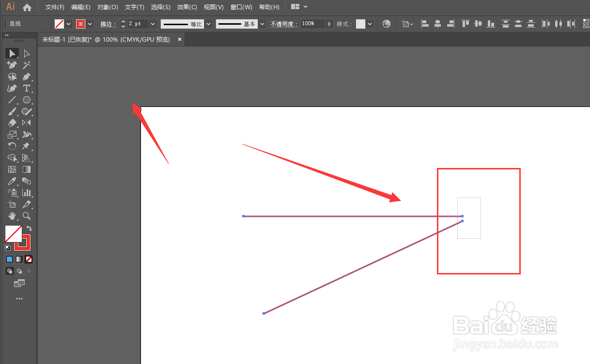Select the Warp width tool
Viewport: 590px width, 364px height.
point(27,135)
